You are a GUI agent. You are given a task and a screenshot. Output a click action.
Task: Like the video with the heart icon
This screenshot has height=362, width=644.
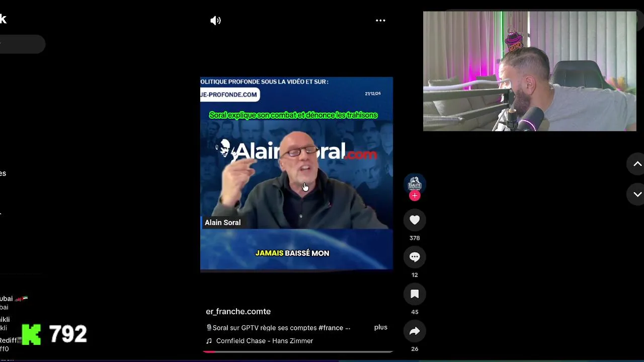click(x=415, y=220)
